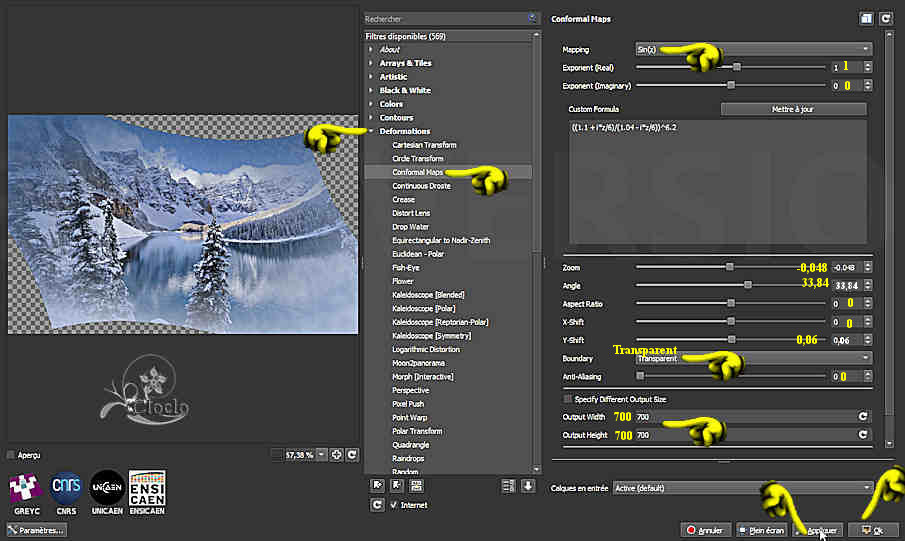Click the Annuler button
905x541 pixels.
click(x=704, y=530)
